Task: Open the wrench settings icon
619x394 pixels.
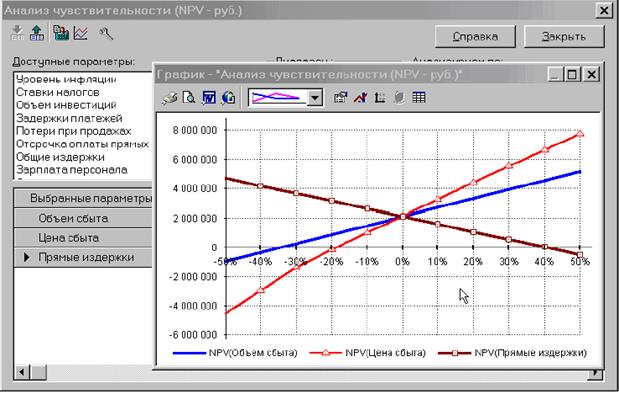Action: coord(106,34)
